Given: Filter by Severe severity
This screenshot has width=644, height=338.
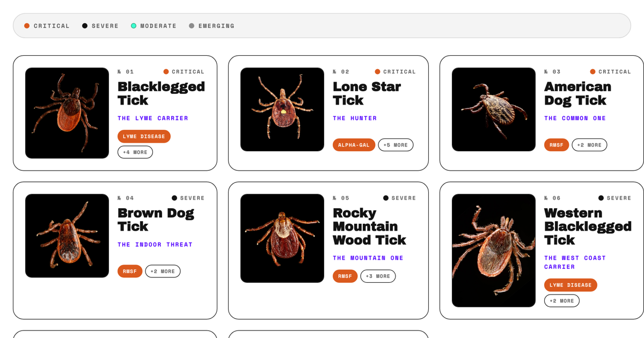Looking at the screenshot, I should pos(100,26).
